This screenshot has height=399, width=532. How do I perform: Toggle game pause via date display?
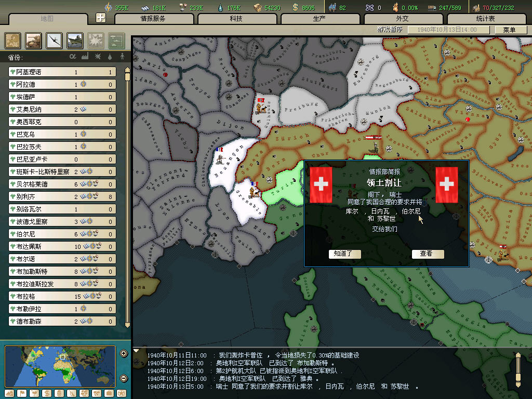coord(446,30)
